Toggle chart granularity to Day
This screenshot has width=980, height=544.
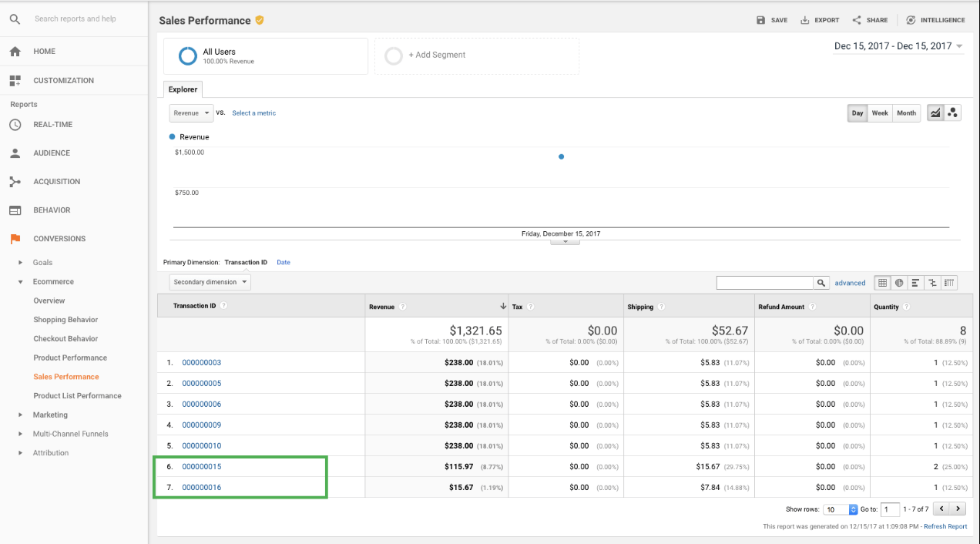click(x=857, y=113)
